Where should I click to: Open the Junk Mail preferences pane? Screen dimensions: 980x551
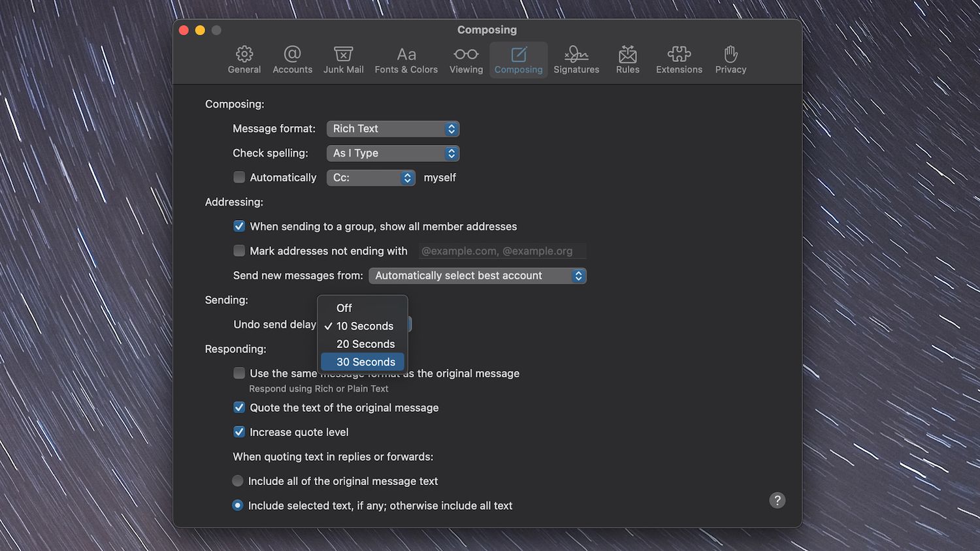tap(343, 60)
